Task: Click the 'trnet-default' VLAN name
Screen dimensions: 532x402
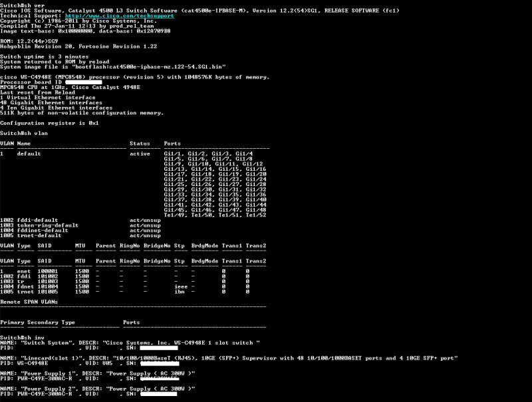Action: 39,236
